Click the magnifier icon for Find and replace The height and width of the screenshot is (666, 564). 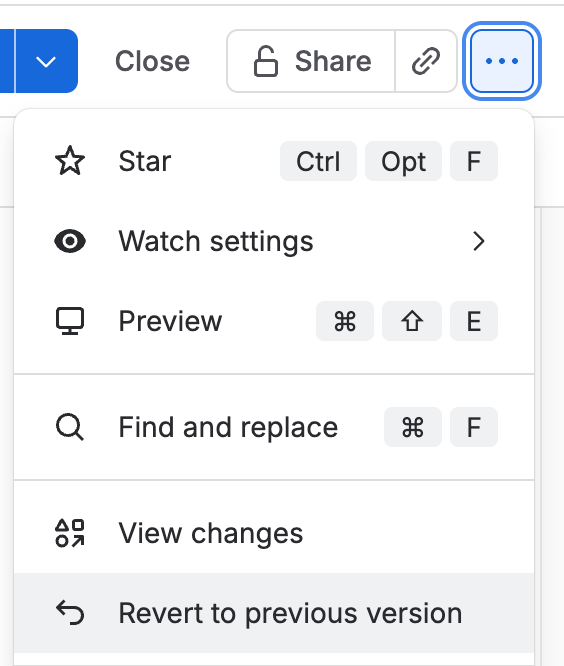coord(70,427)
